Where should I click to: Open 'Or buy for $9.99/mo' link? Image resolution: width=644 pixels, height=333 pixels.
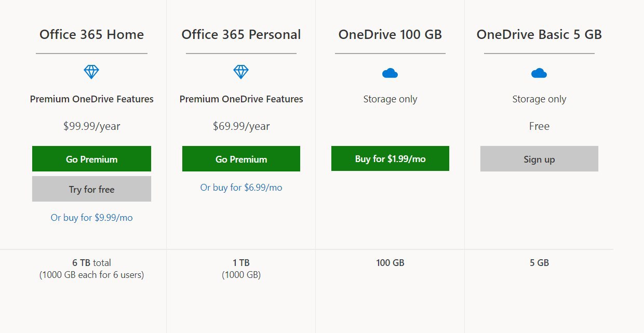pos(91,218)
